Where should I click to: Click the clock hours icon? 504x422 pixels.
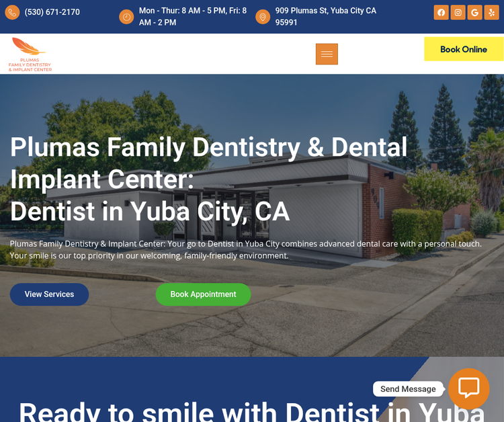[126, 17]
